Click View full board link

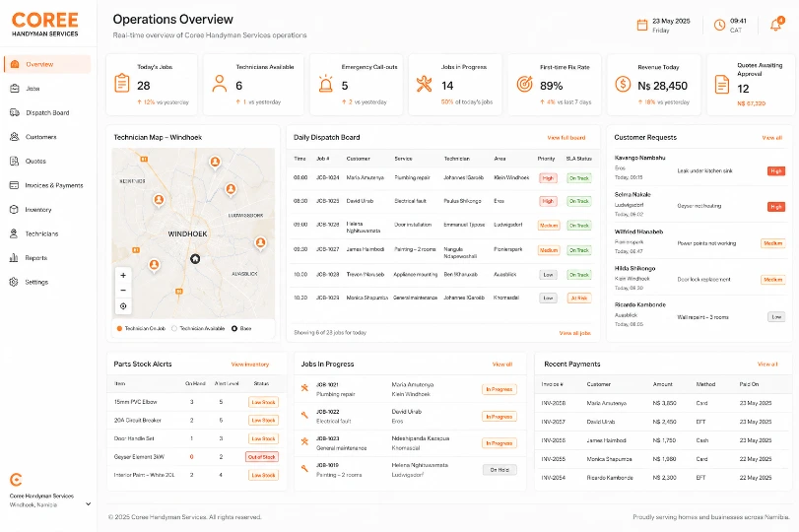pos(566,138)
